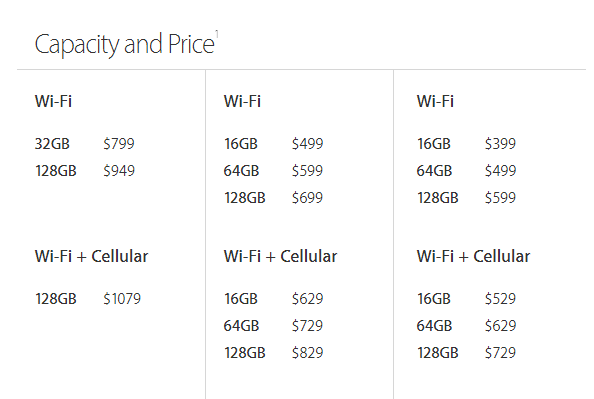The image size is (594, 399).
Task: Click the 16GB $499 price in middle column
Action: (x=307, y=144)
